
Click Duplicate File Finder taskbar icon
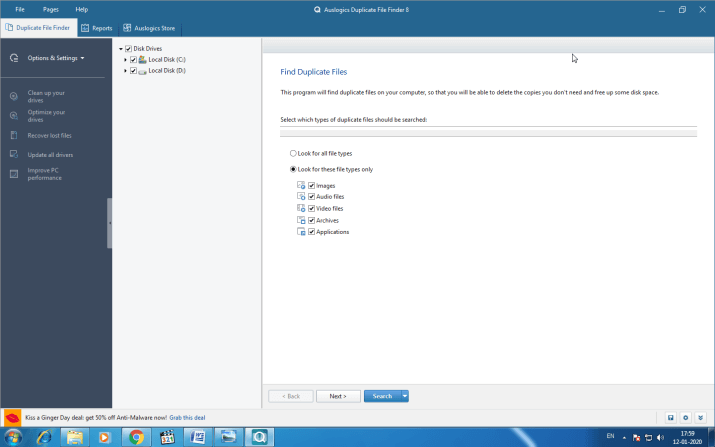pos(259,437)
